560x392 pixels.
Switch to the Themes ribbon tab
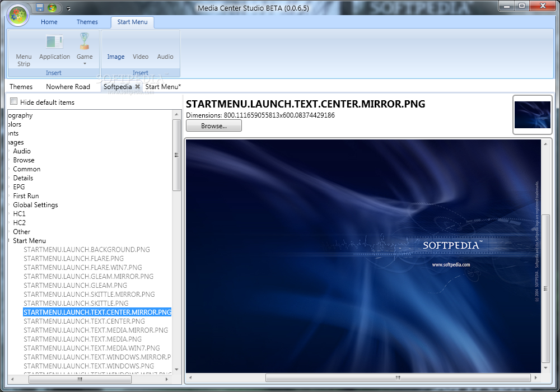click(x=87, y=22)
